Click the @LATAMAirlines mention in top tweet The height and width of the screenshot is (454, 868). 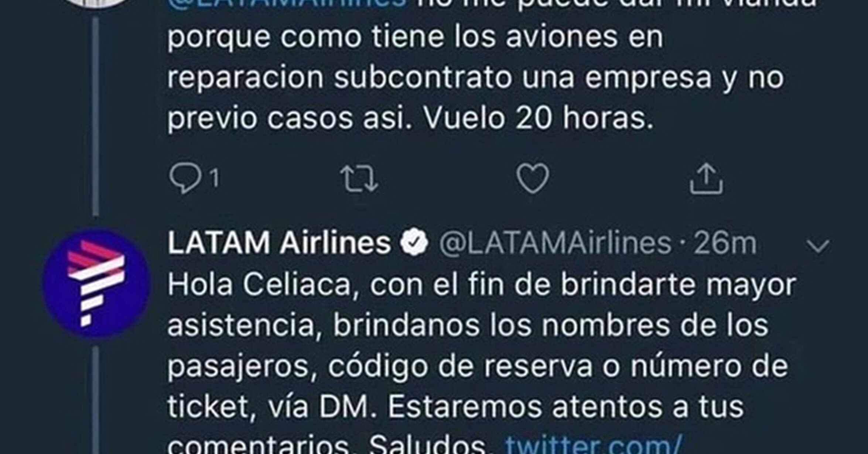click(286, 3)
